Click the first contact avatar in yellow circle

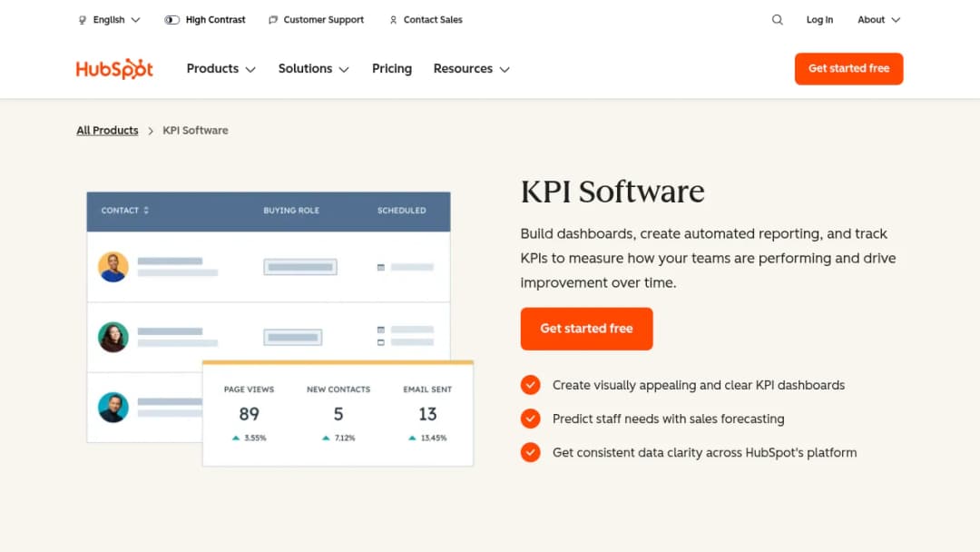[113, 267]
